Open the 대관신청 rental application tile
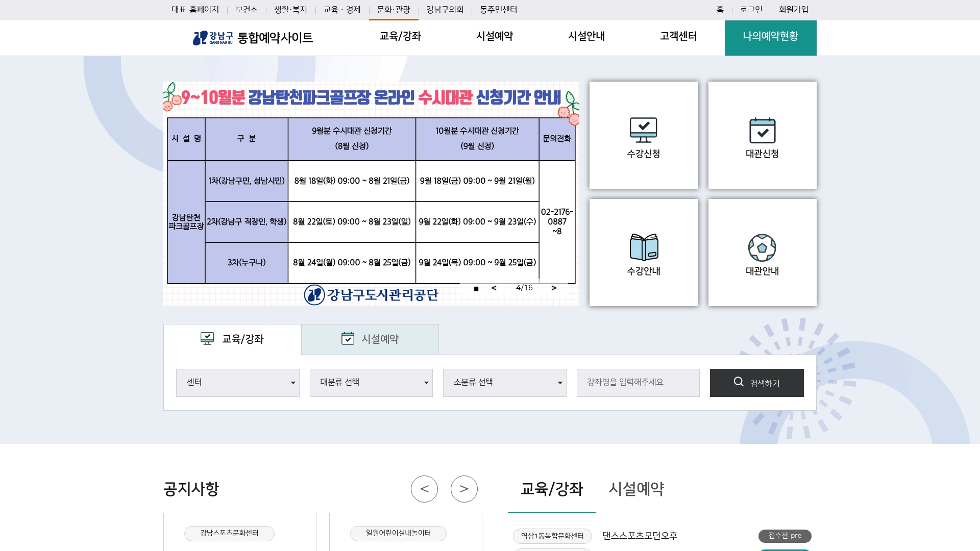This screenshot has height=551, width=980. tap(762, 135)
